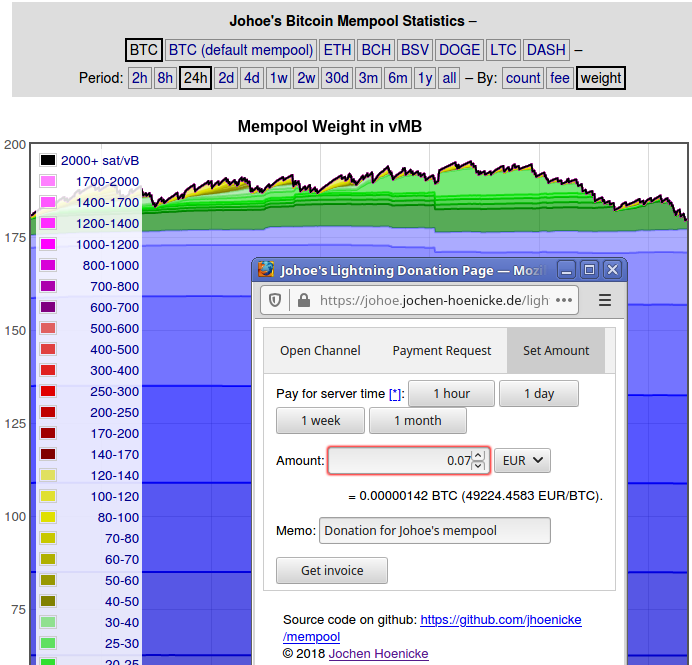Set period to 30d
Viewport: 692px width, 665px height.
pyautogui.click(x=337, y=78)
